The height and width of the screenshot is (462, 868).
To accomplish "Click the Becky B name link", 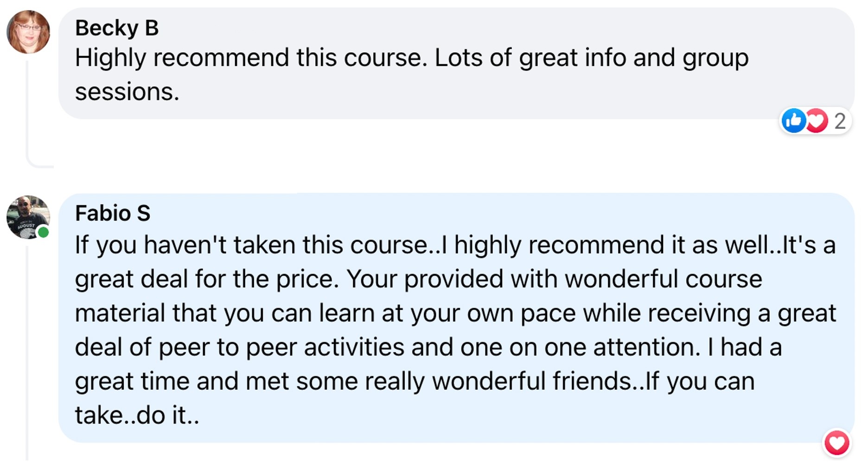I will [x=117, y=28].
